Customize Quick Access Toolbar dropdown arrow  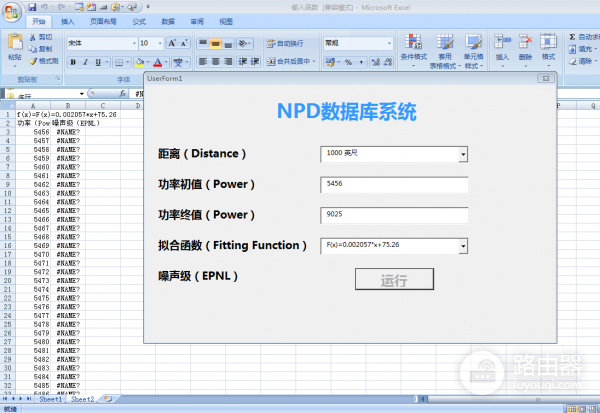coord(148,7)
